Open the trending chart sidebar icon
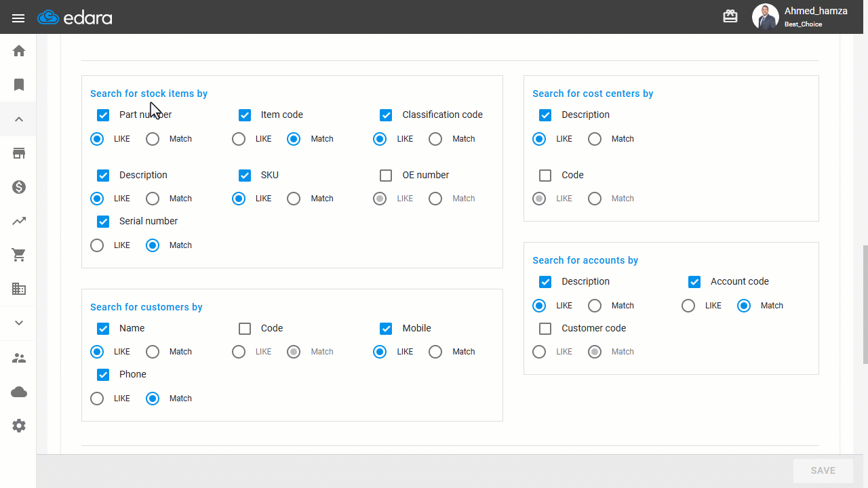The image size is (868, 488). coord(19,221)
